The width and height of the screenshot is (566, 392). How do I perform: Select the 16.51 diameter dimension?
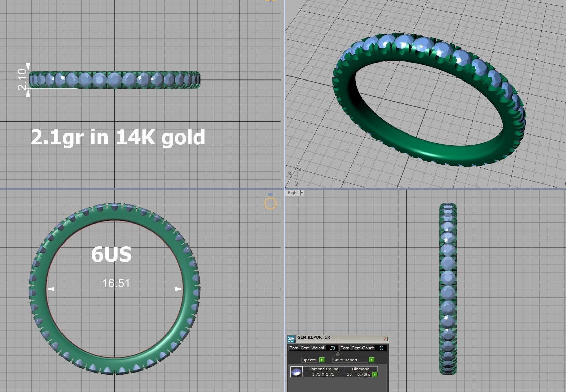[116, 283]
